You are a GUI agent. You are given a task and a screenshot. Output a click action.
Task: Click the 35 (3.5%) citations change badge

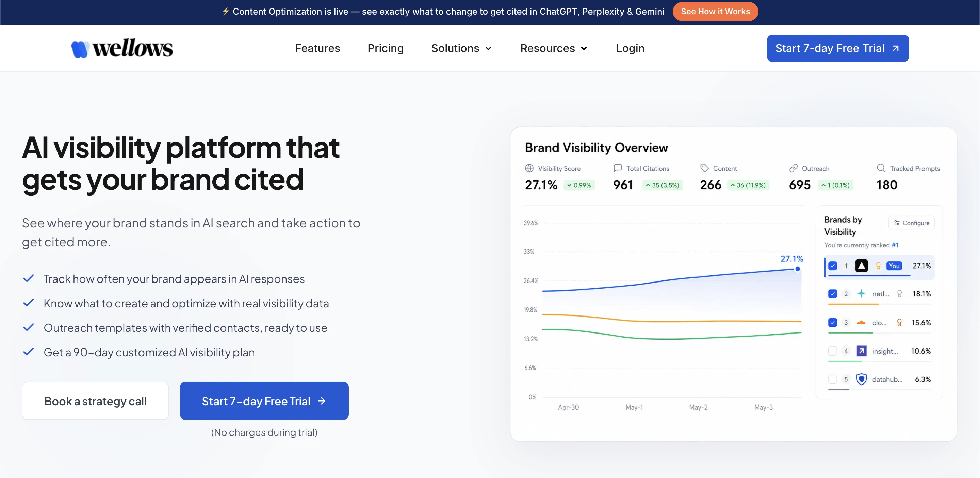662,185
